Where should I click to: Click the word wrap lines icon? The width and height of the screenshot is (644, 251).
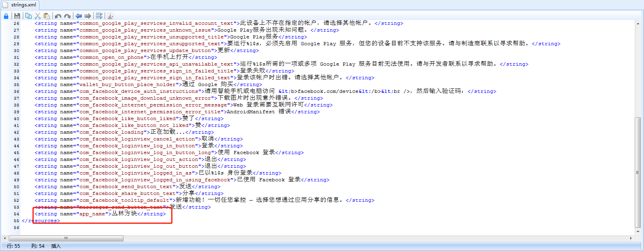tap(99, 16)
